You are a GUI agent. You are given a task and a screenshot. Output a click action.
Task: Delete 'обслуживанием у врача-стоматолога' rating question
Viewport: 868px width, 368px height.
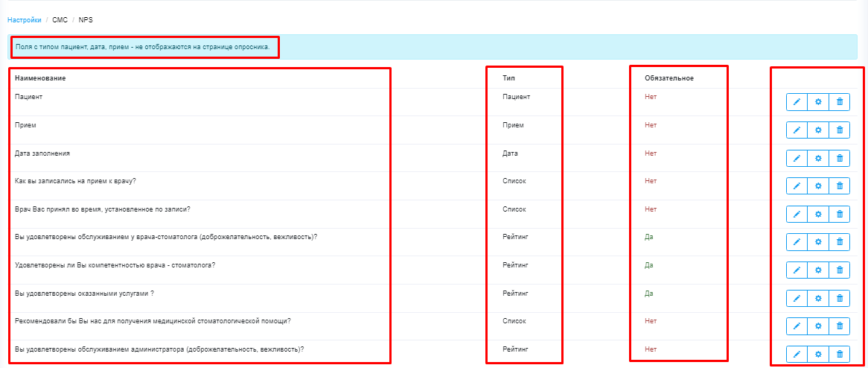click(839, 242)
